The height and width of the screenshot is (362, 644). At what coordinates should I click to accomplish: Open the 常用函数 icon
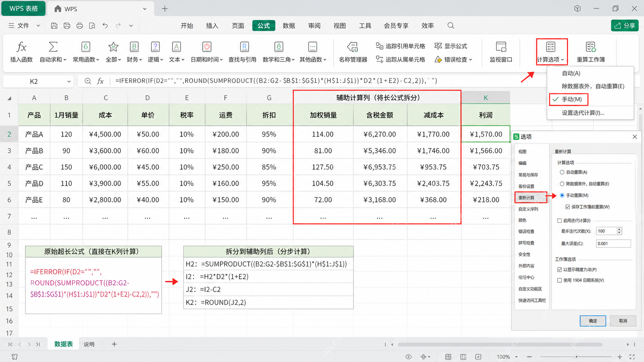(x=86, y=47)
